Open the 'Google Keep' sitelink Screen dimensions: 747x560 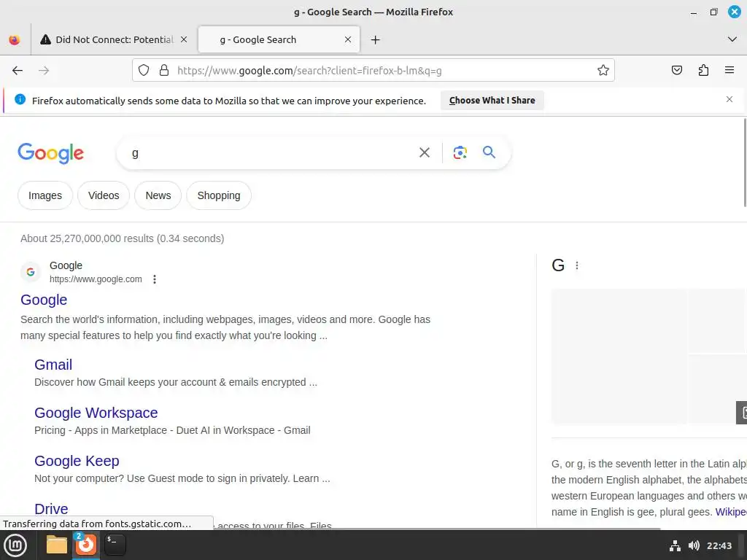point(77,461)
